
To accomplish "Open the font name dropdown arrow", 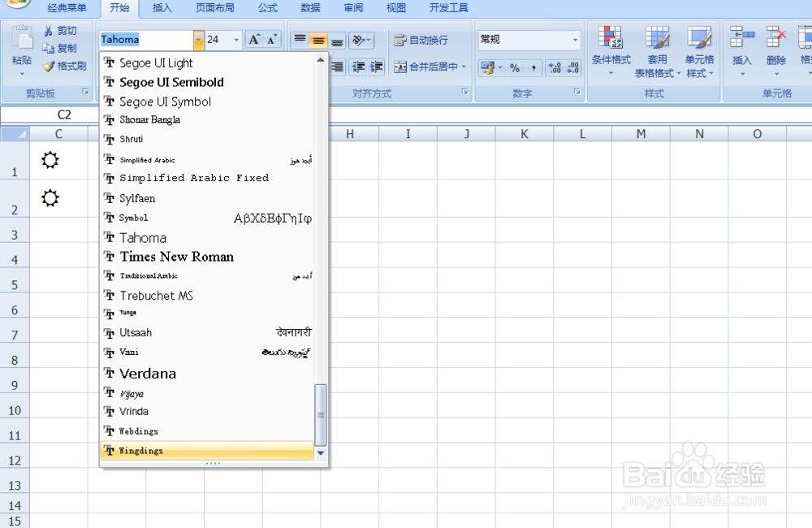I will (x=198, y=40).
